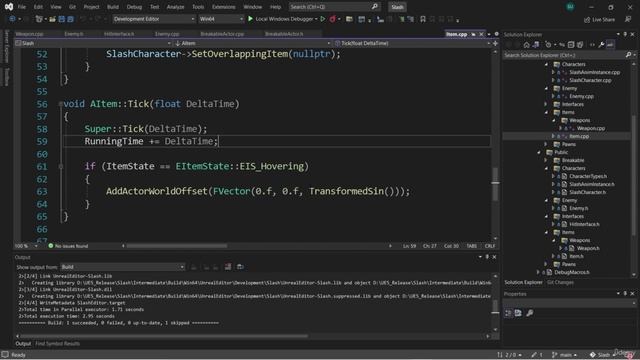Expand the Breakable folder in tree
The width and height of the screenshot is (640, 360).
(547, 160)
